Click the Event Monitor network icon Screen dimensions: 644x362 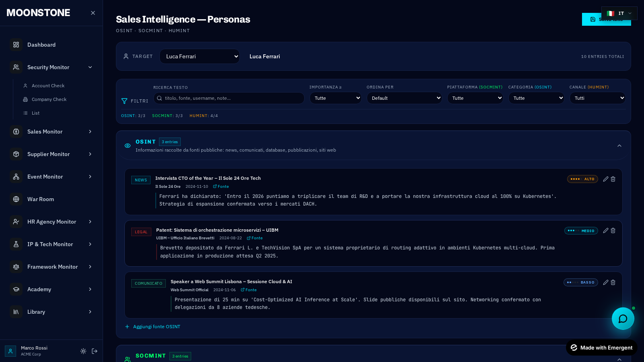[16, 177]
